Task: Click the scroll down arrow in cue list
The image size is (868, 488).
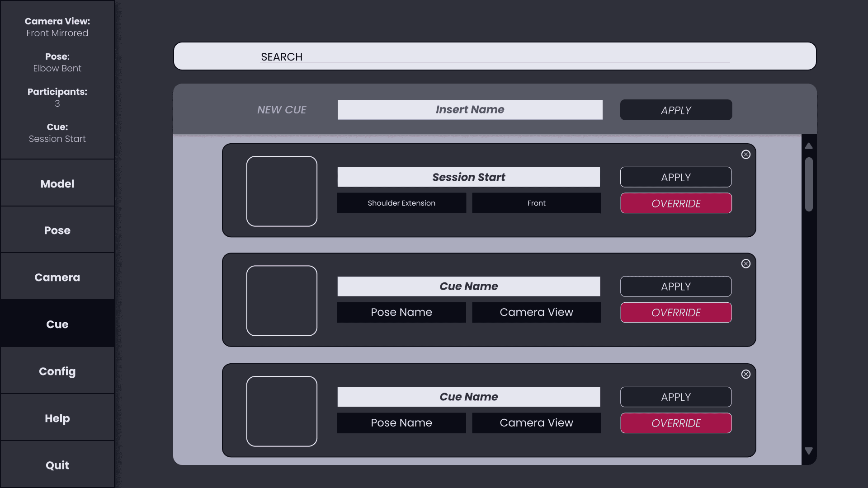Action: point(809,451)
